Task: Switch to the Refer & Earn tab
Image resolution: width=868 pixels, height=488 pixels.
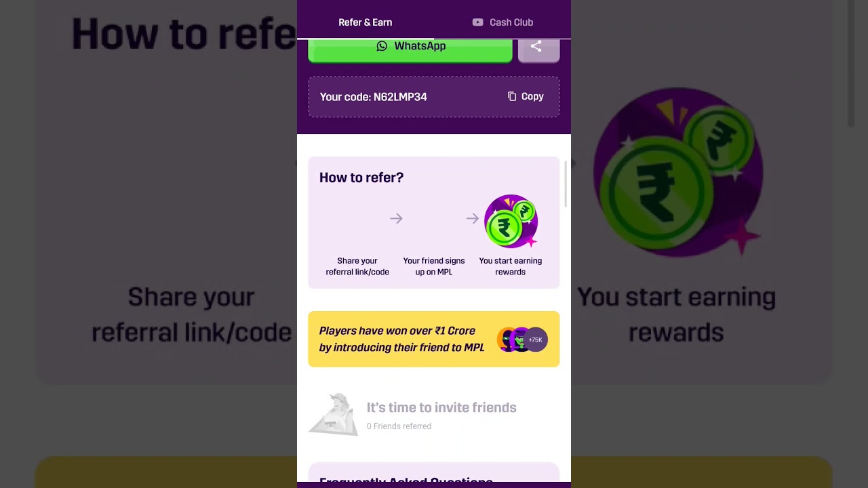Action: (x=366, y=22)
